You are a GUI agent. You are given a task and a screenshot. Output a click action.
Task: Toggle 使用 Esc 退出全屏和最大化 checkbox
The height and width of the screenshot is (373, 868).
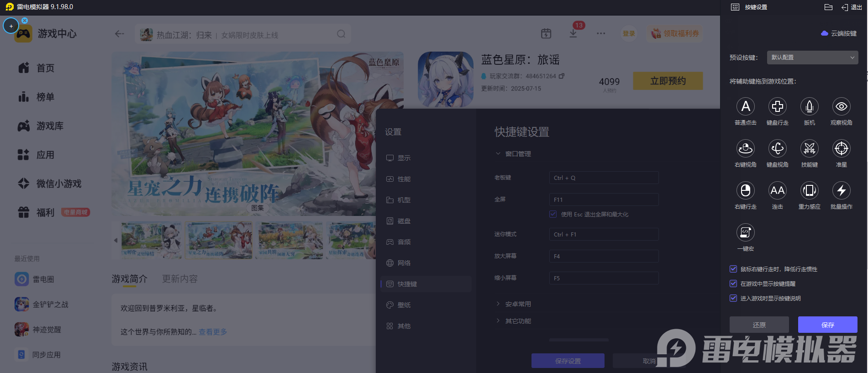click(553, 214)
